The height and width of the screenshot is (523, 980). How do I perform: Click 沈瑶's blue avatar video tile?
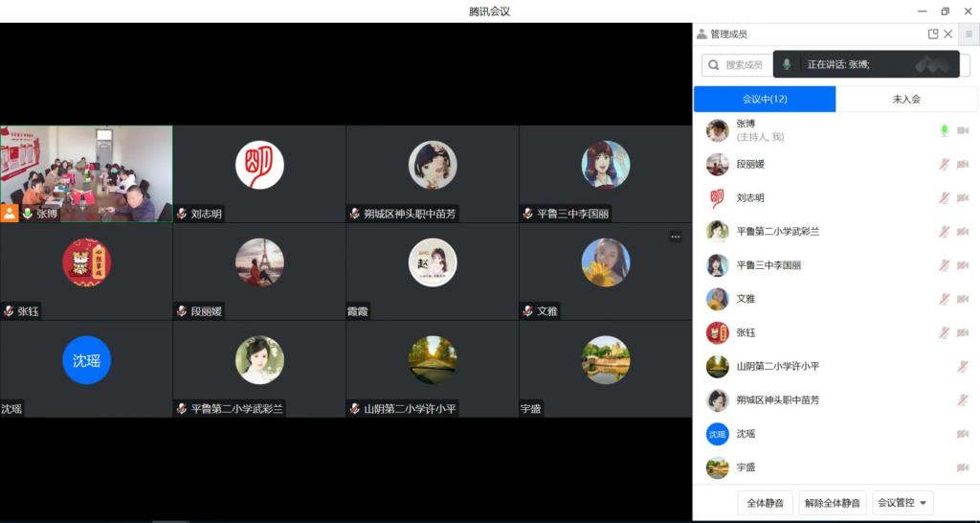pos(86,361)
